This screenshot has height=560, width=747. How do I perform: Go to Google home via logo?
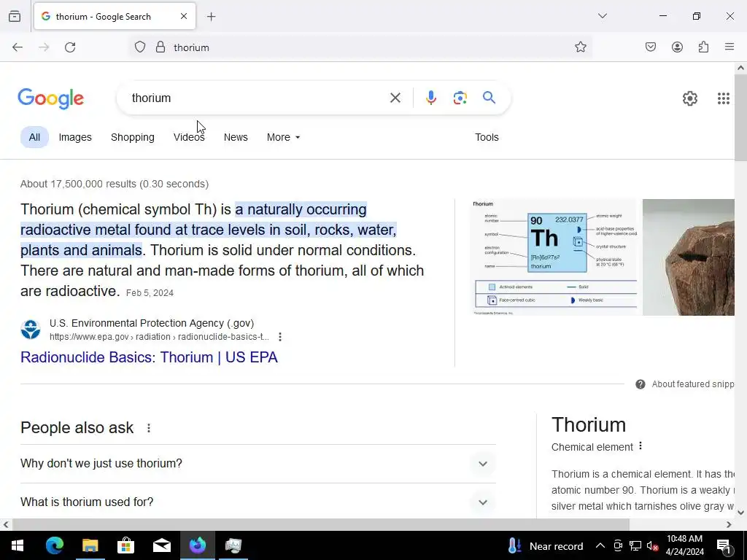coord(51,98)
